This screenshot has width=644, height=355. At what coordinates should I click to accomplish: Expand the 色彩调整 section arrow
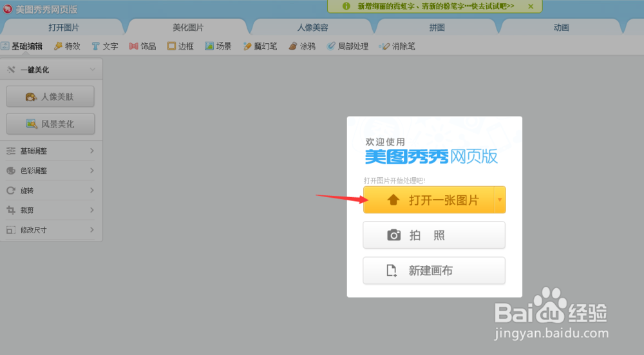(x=92, y=171)
